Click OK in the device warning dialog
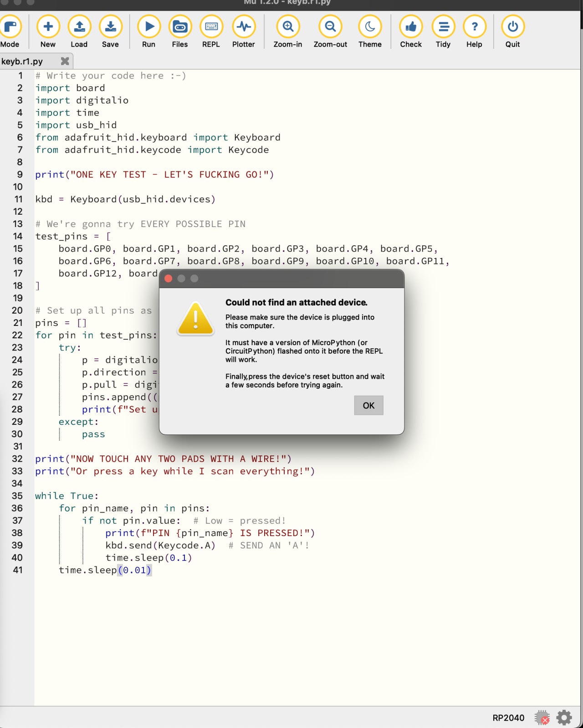 coord(368,405)
